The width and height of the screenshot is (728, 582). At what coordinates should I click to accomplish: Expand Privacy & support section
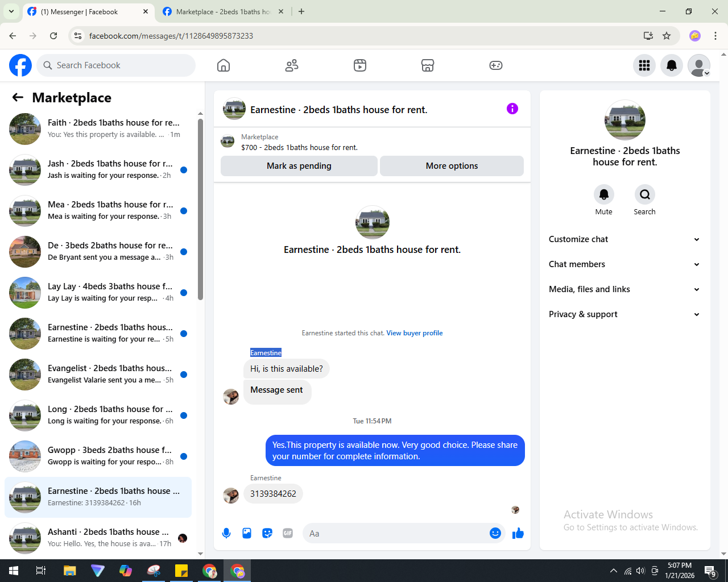click(x=624, y=314)
